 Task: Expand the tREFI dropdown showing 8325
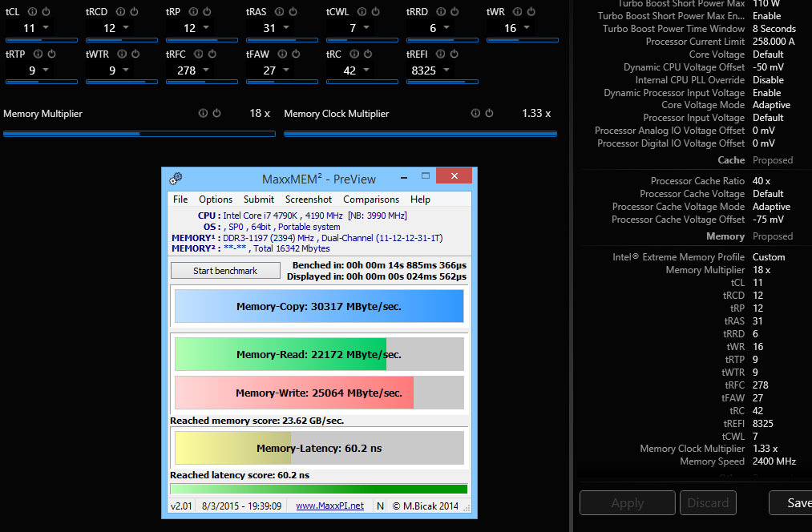pos(446,70)
